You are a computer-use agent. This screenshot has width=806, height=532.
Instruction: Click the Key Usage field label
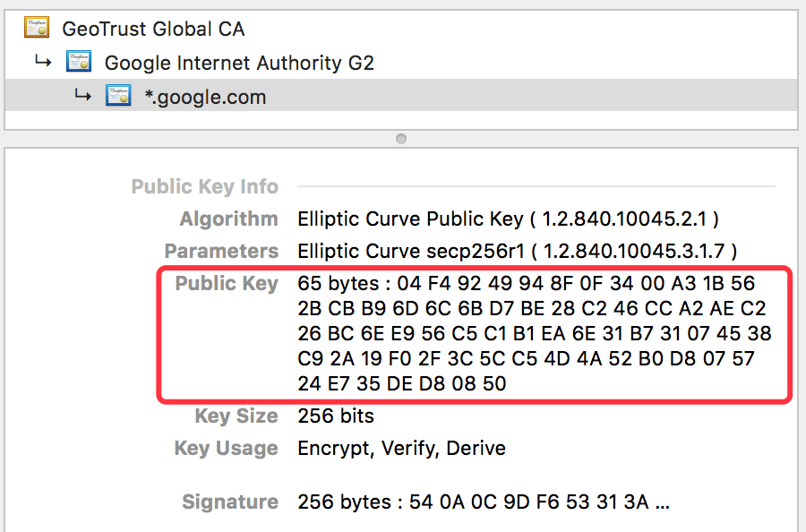click(x=226, y=448)
